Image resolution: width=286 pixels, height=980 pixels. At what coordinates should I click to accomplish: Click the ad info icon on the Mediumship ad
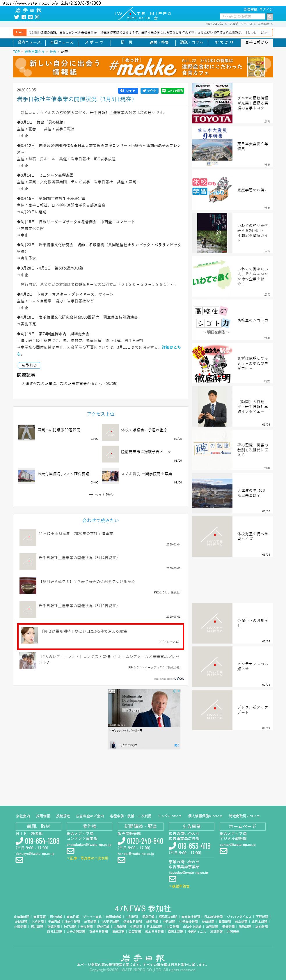[175, 691]
